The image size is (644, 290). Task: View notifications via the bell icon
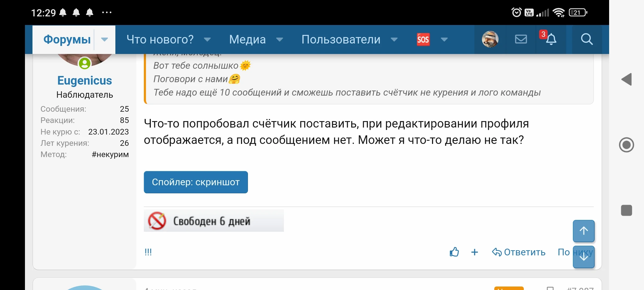pyautogui.click(x=551, y=39)
